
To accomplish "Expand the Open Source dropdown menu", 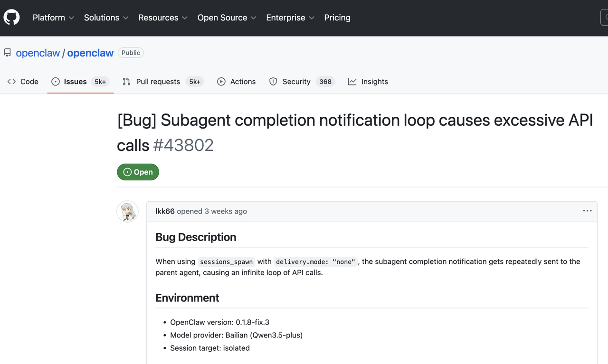I will pos(227,18).
